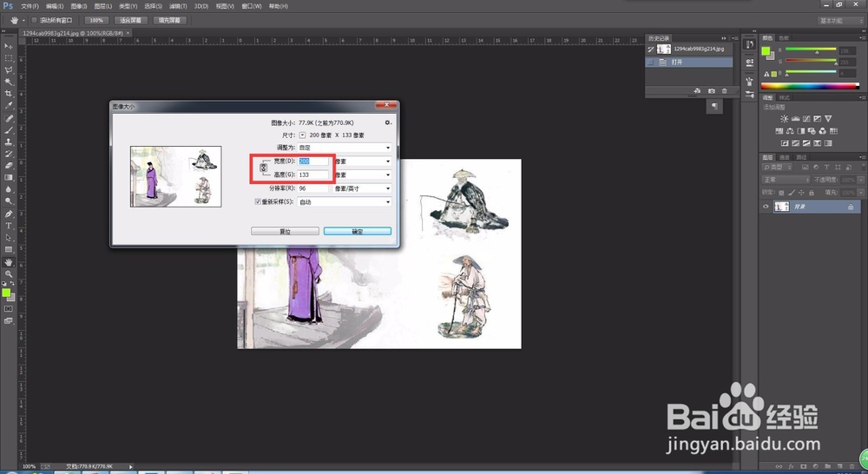Delete current state trash icon in History
This screenshot has height=474, width=868.
point(725,91)
